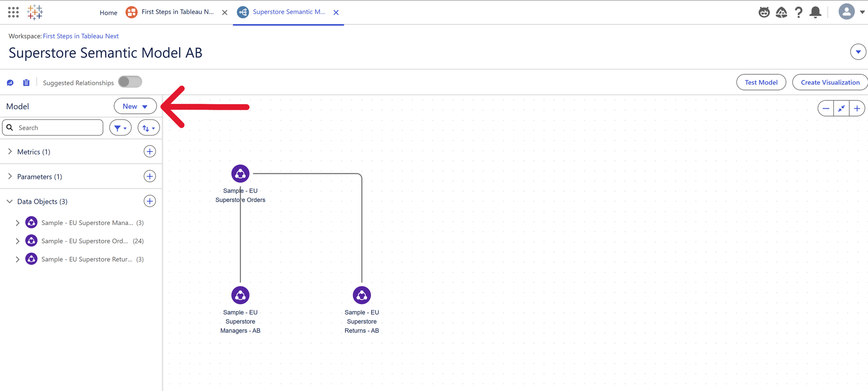Open the app launcher grid icon
This screenshot has width=868, height=391.
click(13, 12)
